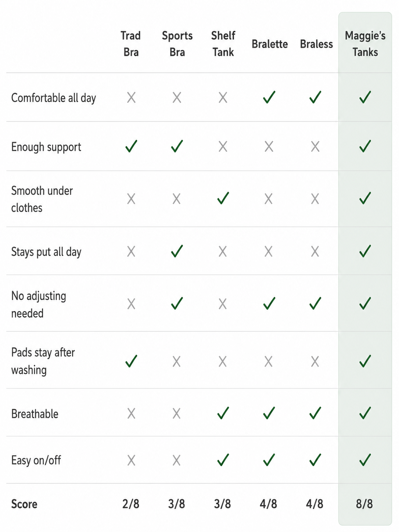Screen dimensions: 399x532
Task: Click the 2/8 score for Trad Bra
Action: point(131,504)
